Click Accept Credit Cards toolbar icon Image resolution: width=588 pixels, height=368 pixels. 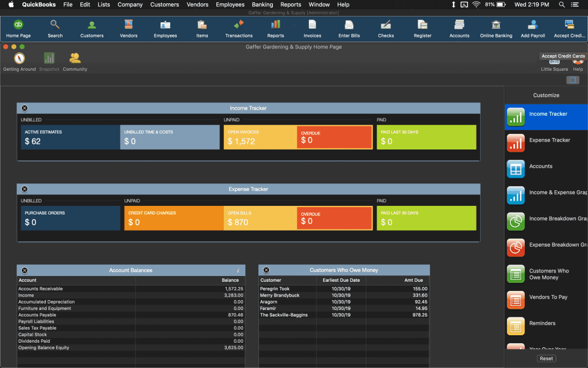click(x=569, y=29)
